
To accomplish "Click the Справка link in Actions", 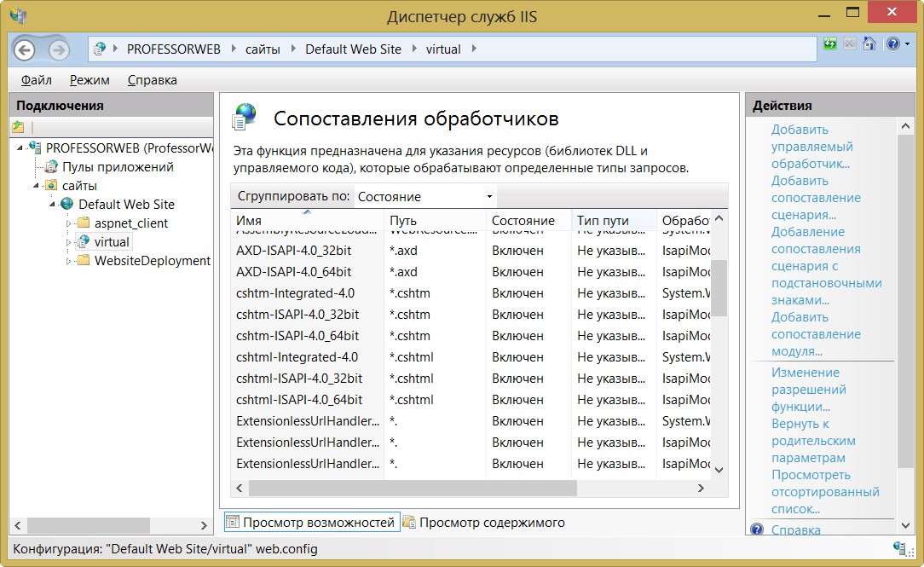I will [x=795, y=529].
